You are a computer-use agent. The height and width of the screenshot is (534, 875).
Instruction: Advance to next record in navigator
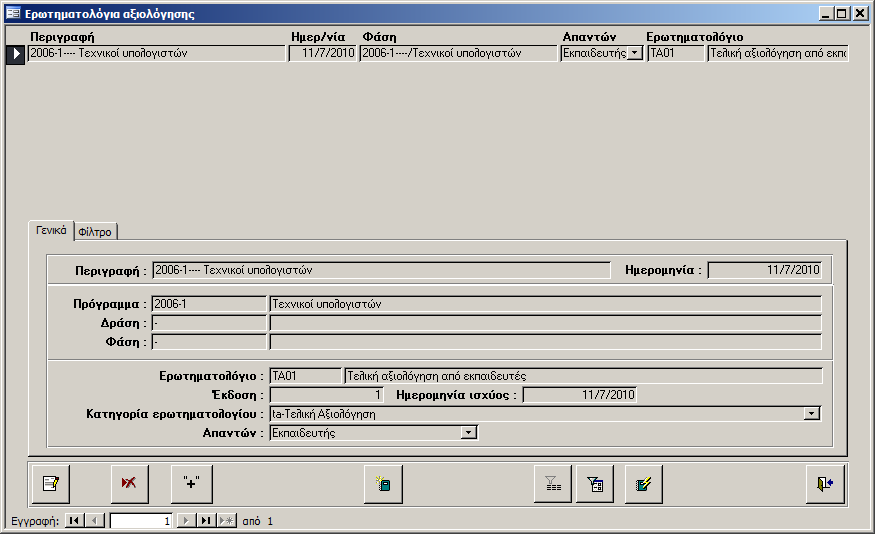(186, 521)
